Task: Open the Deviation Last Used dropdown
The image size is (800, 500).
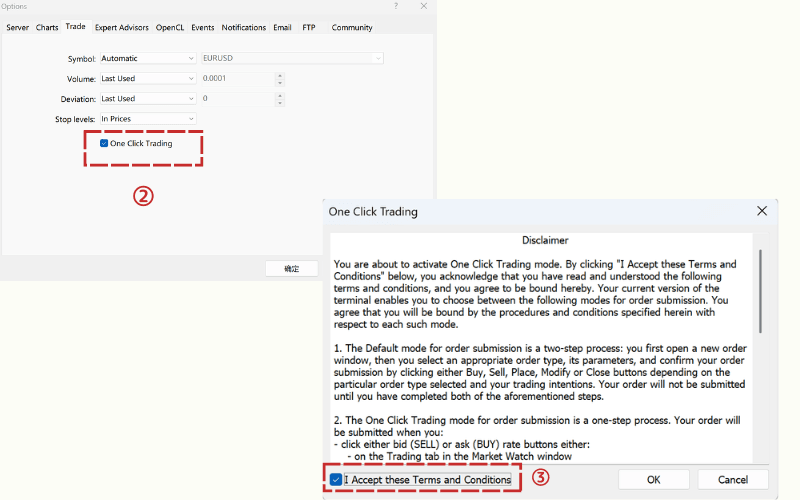Action: point(148,98)
